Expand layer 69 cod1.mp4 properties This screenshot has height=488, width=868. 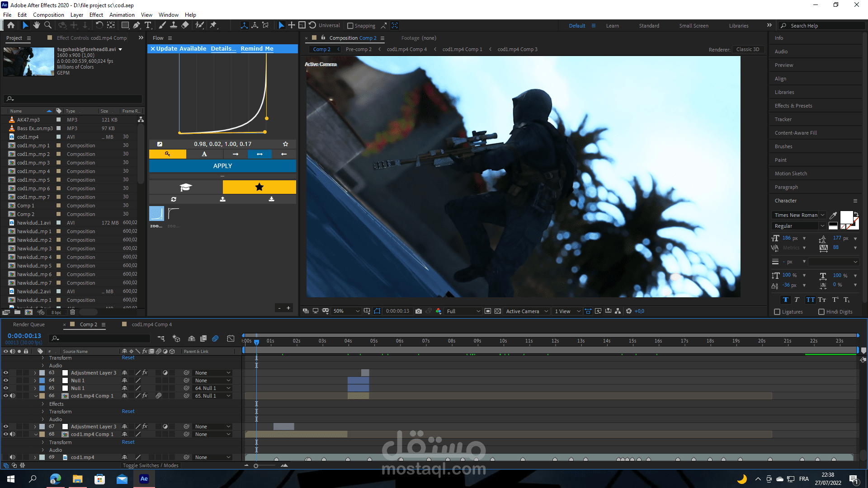(x=35, y=457)
